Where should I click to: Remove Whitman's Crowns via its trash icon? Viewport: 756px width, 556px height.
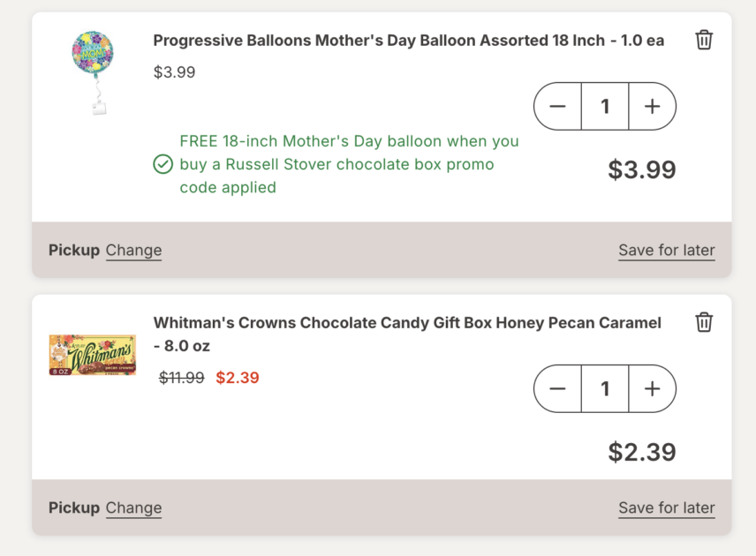pyautogui.click(x=704, y=323)
